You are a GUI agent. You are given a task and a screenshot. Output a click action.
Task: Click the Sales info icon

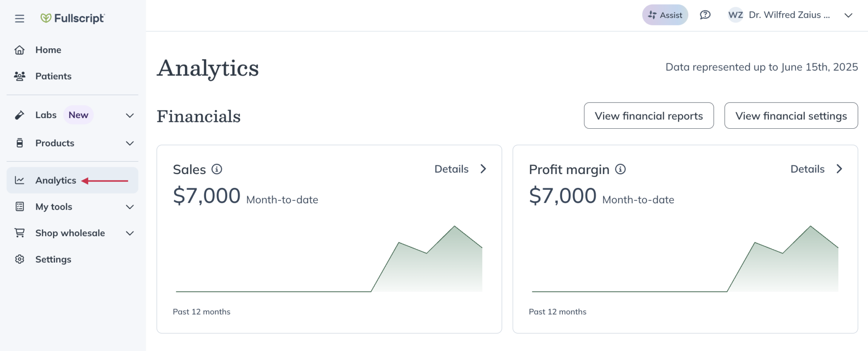[x=217, y=169]
